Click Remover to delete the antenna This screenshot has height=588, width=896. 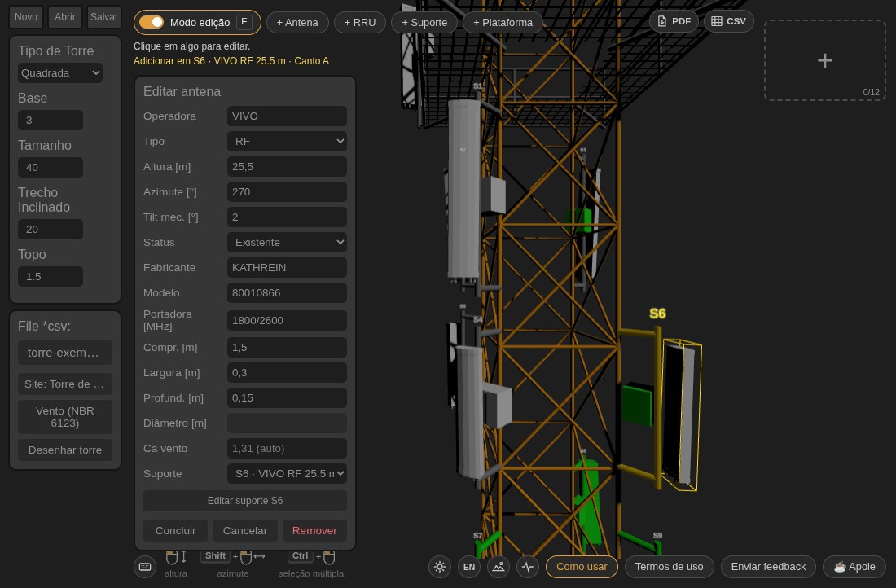point(314,531)
